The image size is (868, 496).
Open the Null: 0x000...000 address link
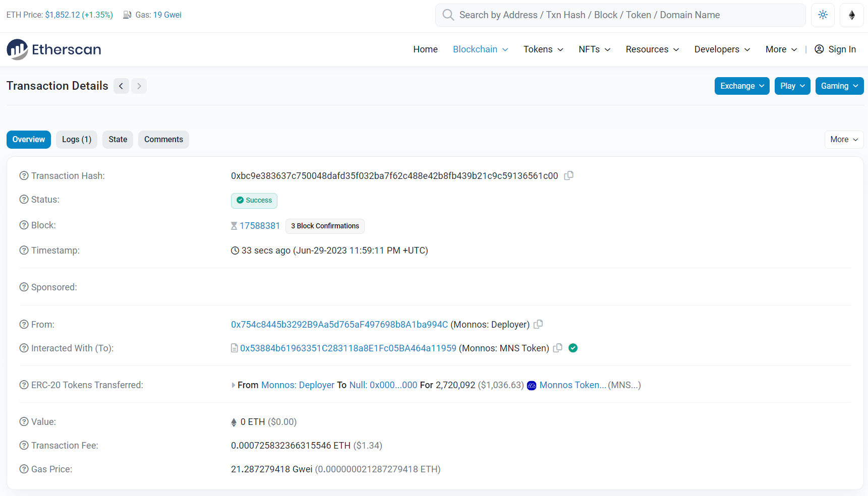pos(383,385)
